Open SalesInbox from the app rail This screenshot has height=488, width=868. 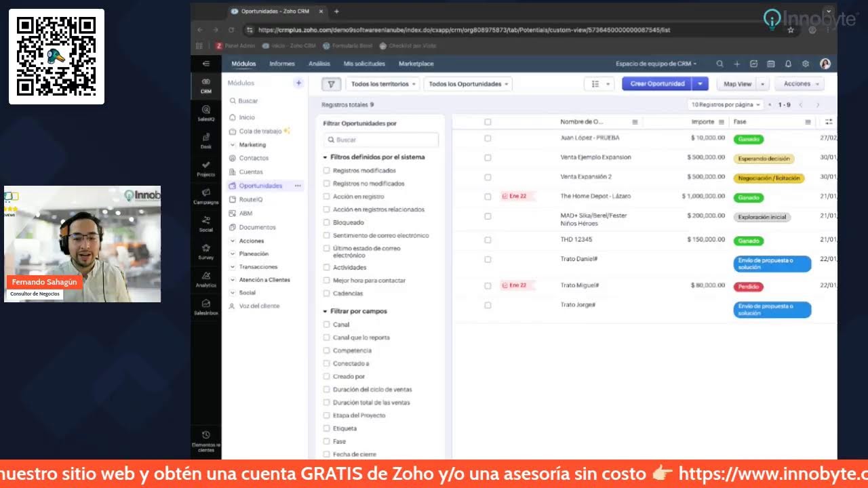(x=206, y=307)
